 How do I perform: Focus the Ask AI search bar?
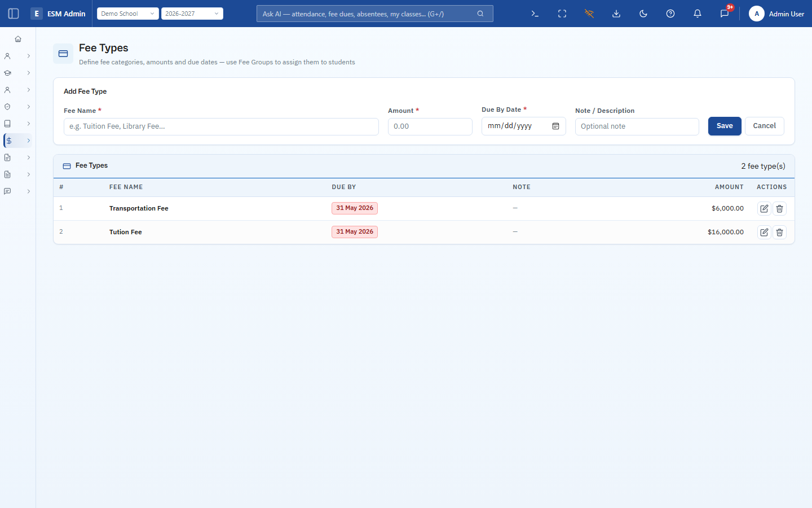[375, 14]
